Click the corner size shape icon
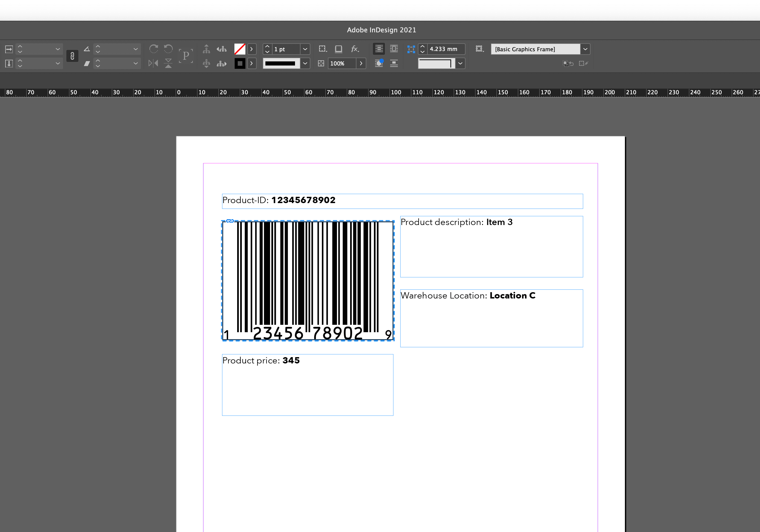 (411, 49)
